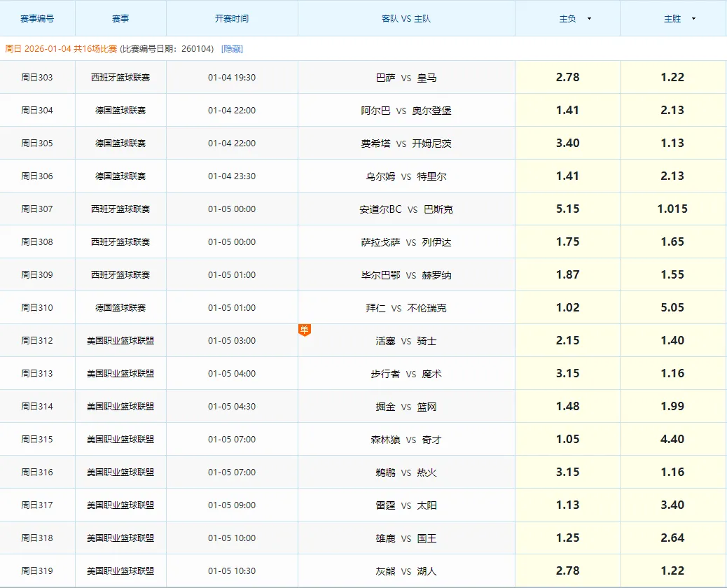
Task: Click the 赛事 column header
Action: coord(120,19)
